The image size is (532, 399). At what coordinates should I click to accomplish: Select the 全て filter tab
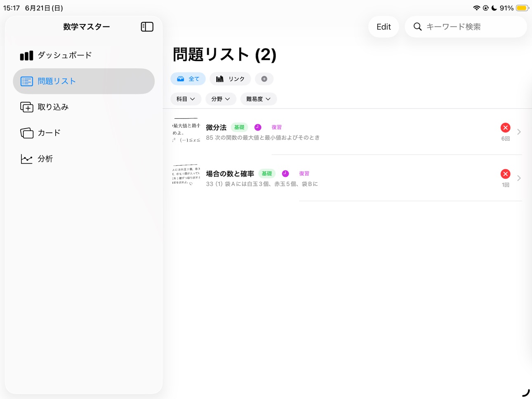point(188,79)
